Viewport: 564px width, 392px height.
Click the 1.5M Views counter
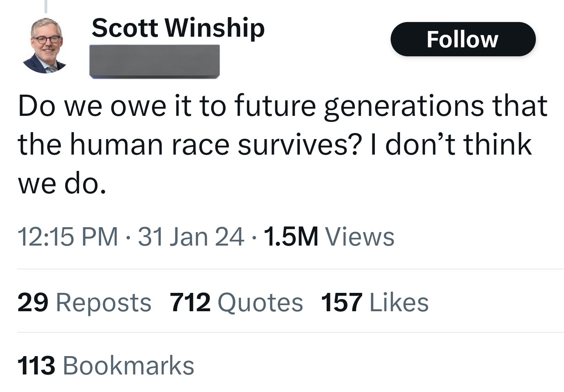(x=330, y=237)
